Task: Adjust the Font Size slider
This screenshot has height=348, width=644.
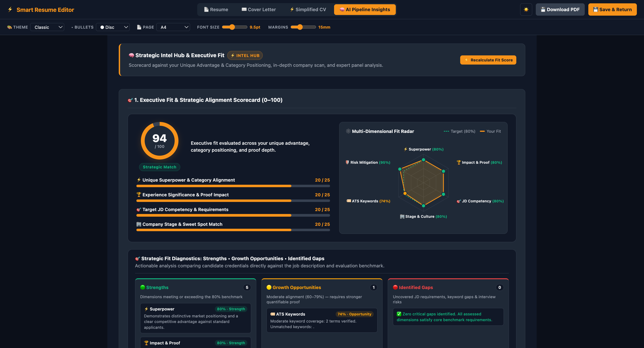Action: point(235,27)
